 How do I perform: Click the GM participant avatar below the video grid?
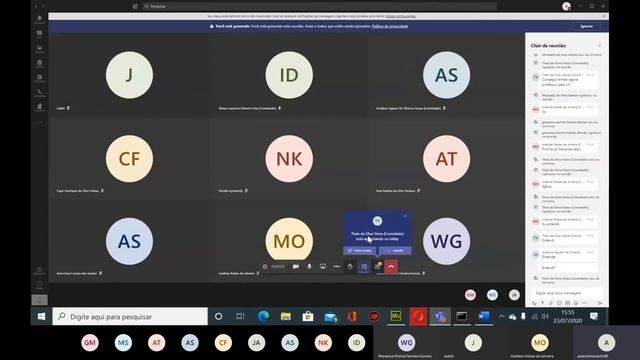[x=470, y=295]
